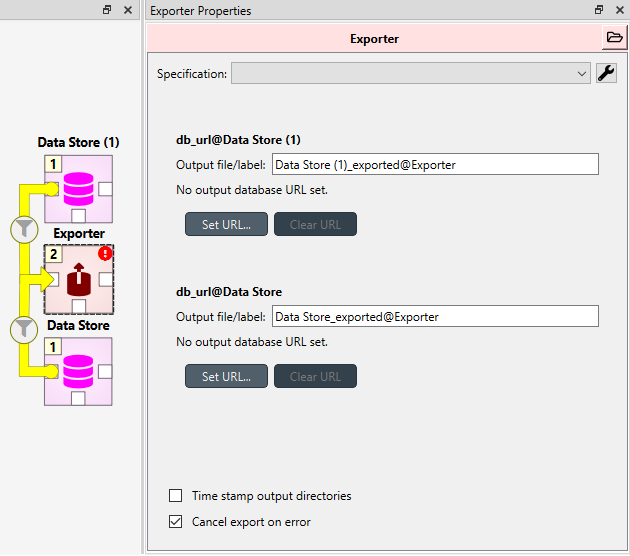Click the right connector slot of Exporter
This screenshot has height=556, width=630.
106,279
